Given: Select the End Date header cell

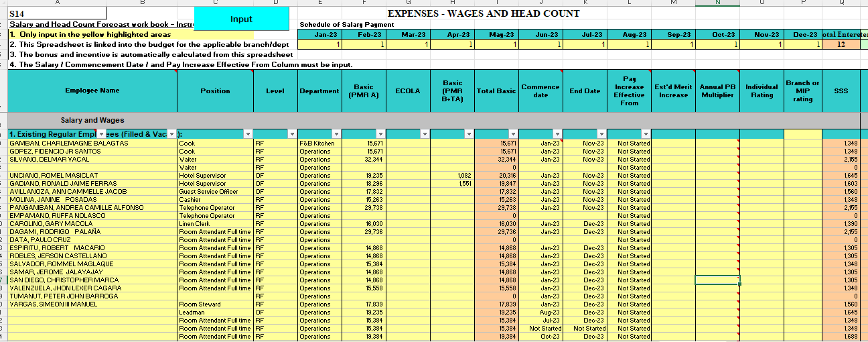Looking at the screenshot, I should [585, 91].
